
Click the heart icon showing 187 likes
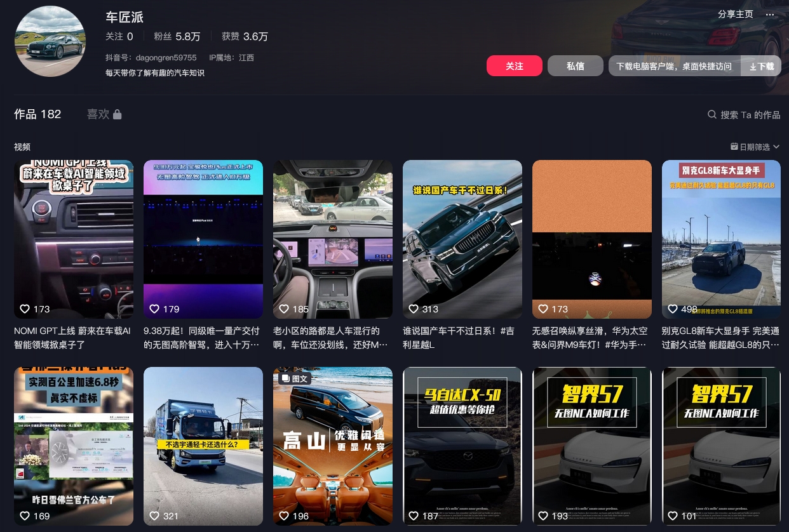(x=414, y=516)
